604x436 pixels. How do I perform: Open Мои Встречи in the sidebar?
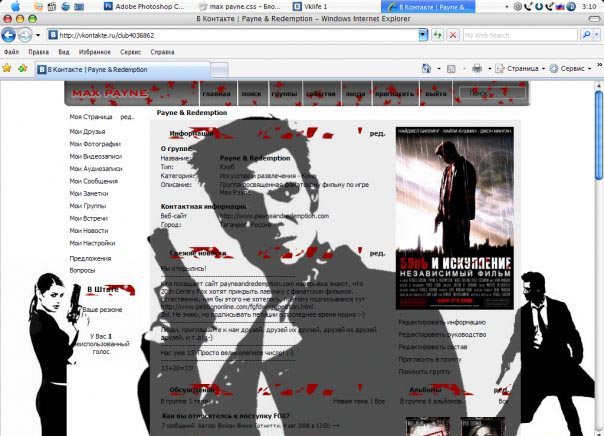point(89,218)
